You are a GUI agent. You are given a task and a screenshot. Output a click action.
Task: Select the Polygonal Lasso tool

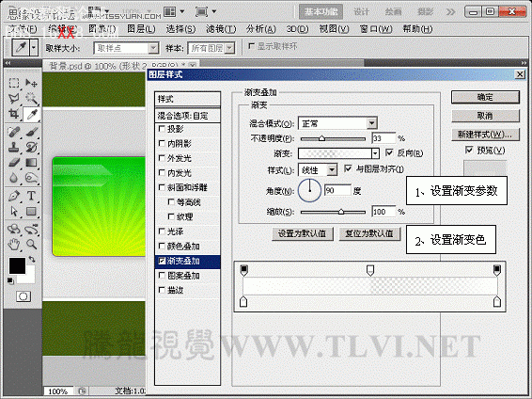tap(14, 98)
